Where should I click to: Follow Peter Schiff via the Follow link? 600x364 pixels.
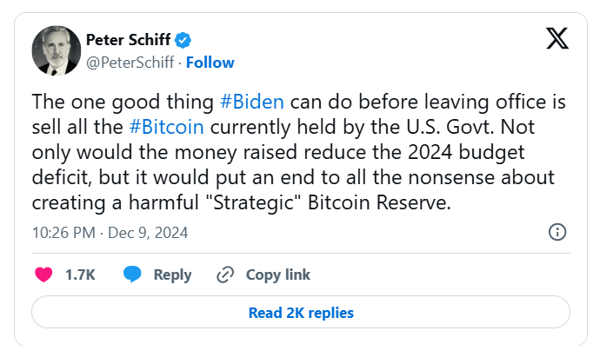click(x=210, y=63)
